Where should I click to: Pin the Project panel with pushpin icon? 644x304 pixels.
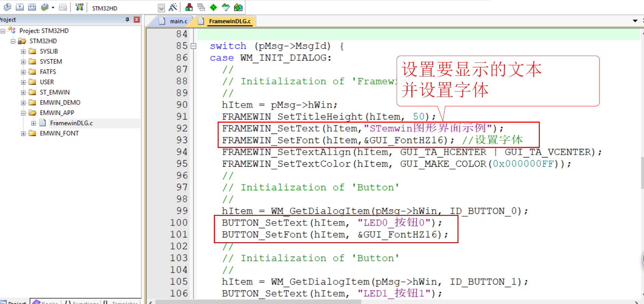tap(127, 19)
